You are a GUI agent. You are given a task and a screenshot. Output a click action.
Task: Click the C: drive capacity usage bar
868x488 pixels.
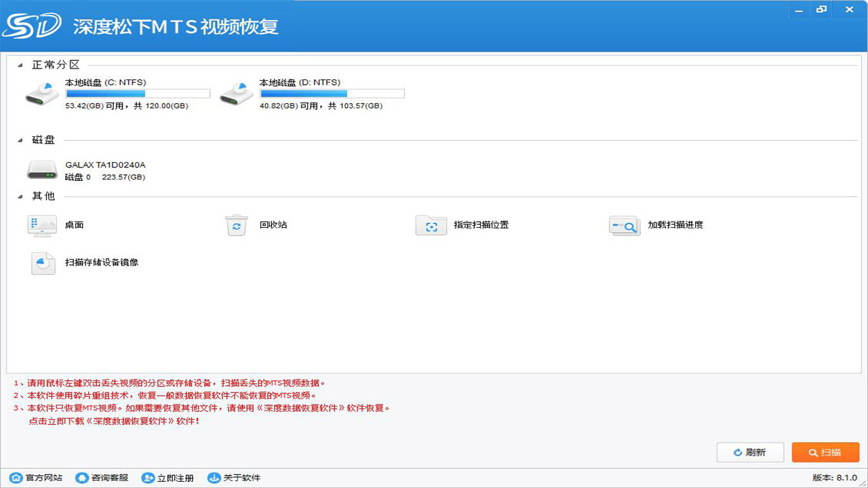tap(138, 93)
